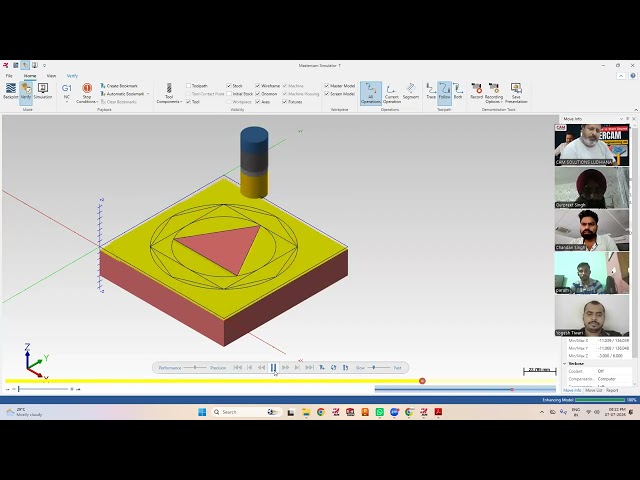Image resolution: width=640 pixels, height=480 pixels.
Task: Switch to Simulation mode
Action: (43, 92)
